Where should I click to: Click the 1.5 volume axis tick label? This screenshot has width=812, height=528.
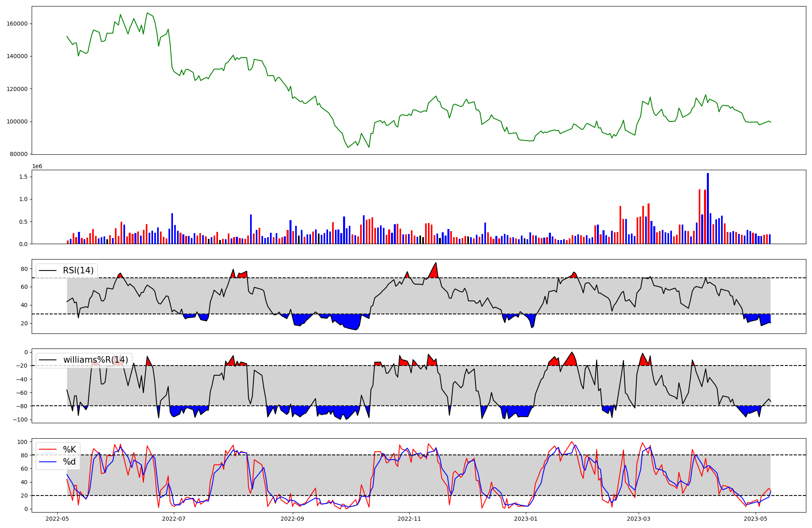coord(23,177)
